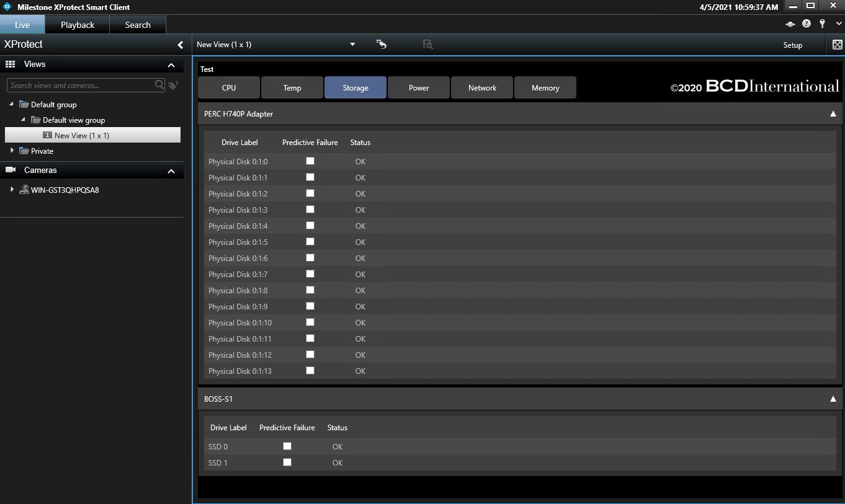Click the Status header in BOSS-S1 table

click(338, 427)
